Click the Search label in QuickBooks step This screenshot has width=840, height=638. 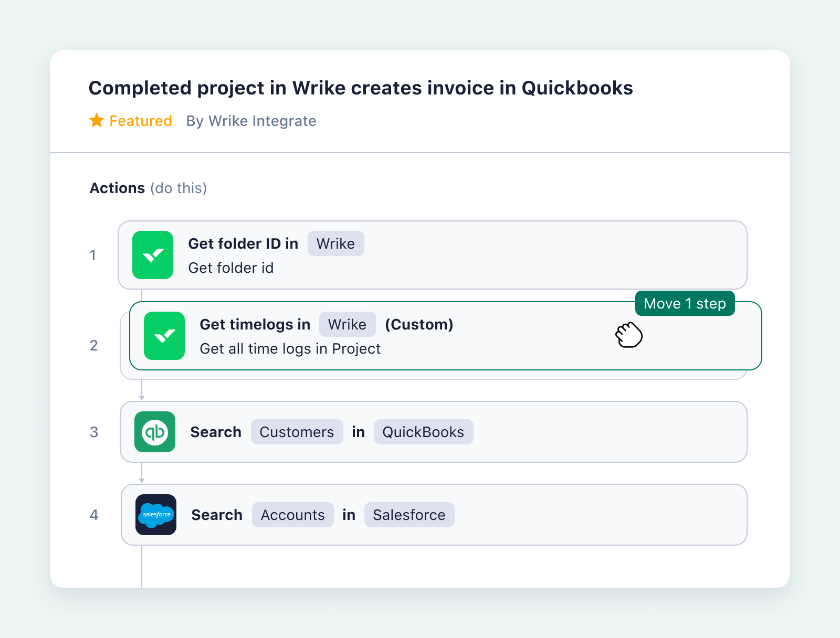pyautogui.click(x=216, y=432)
